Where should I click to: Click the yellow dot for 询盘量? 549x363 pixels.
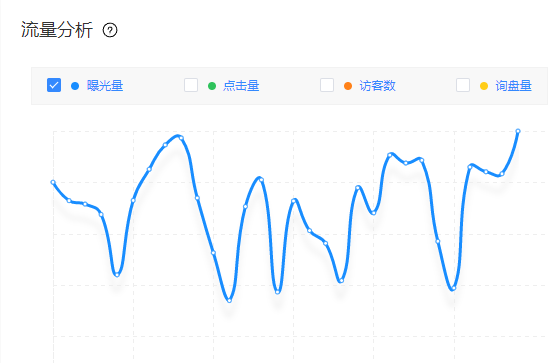pyautogui.click(x=484, y=86)
